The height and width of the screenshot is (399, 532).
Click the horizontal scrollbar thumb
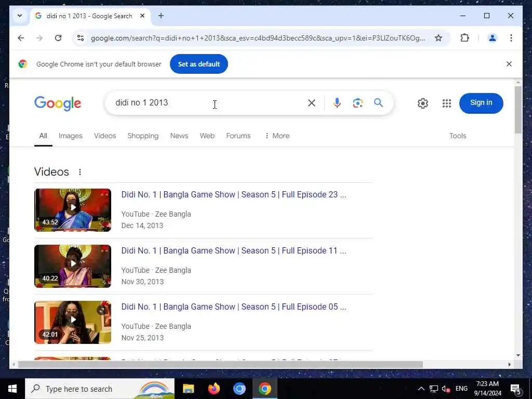pyautogui.click(x=220, y=364)
